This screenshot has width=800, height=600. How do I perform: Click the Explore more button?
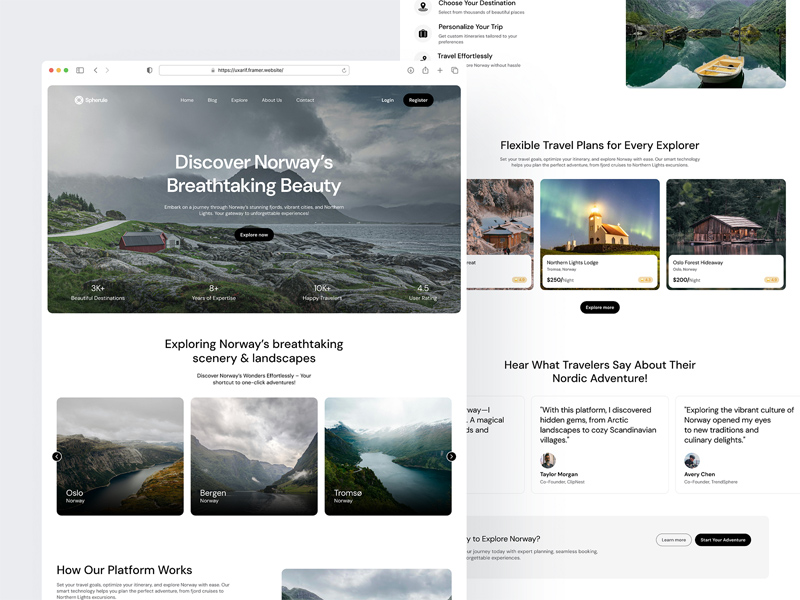[x=600, y=307]
